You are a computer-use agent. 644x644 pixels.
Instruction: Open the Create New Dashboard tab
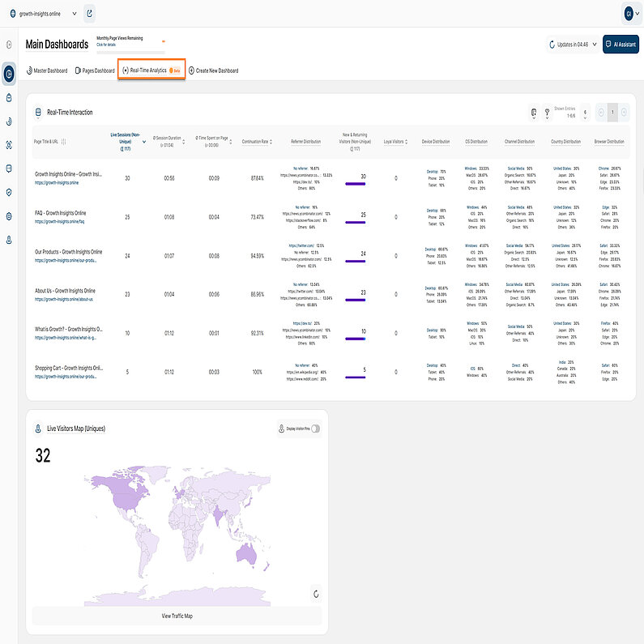[x=214, y=70]
